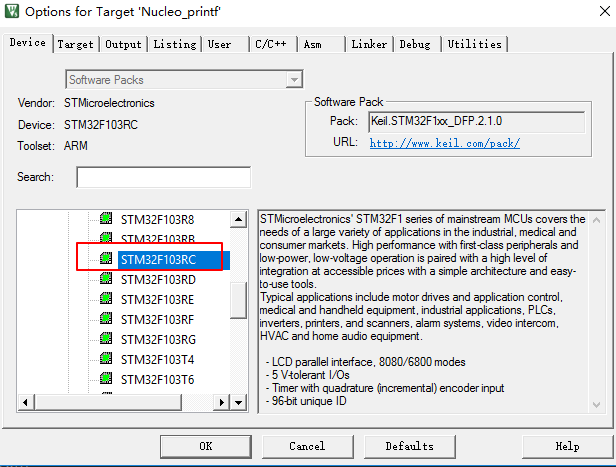616x467 pixels.
Task: Click the Pack name field
Action: pyautogui.click(x=477, y=122)
